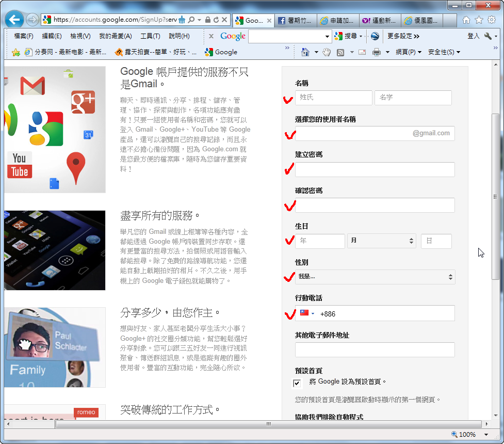Open the 分奏网 favorites bookmark
Screen dimensions: 504x444
pos(65,52)
